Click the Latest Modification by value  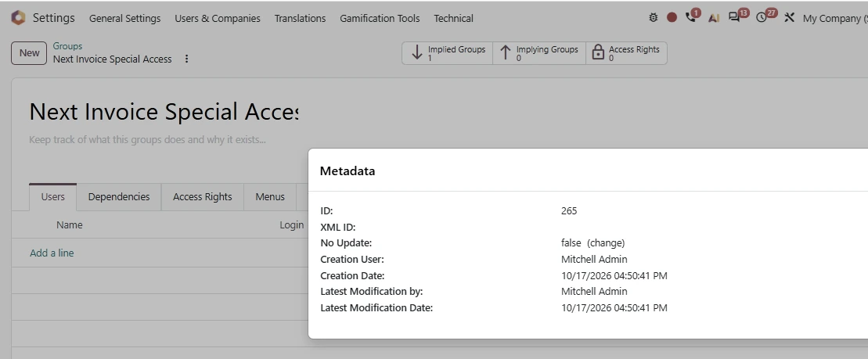(594, 292)
